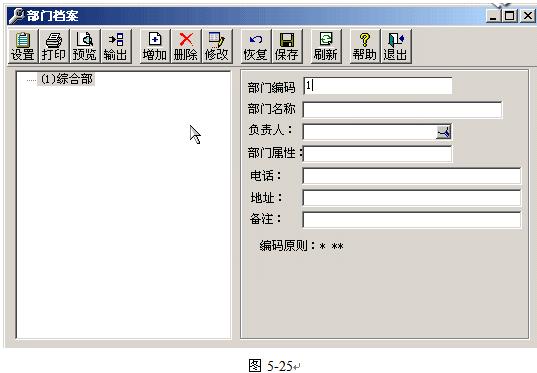Select the (1)综合部 tree node
The height and width of the screenshot is (373, 537).
(x=66, y=79)
